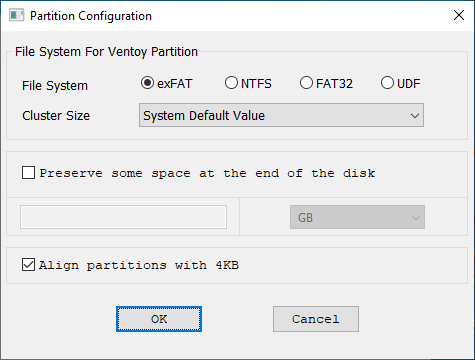Select the exFAT radio button
This screenshot has height=360, width=475.
click(147, 83)
